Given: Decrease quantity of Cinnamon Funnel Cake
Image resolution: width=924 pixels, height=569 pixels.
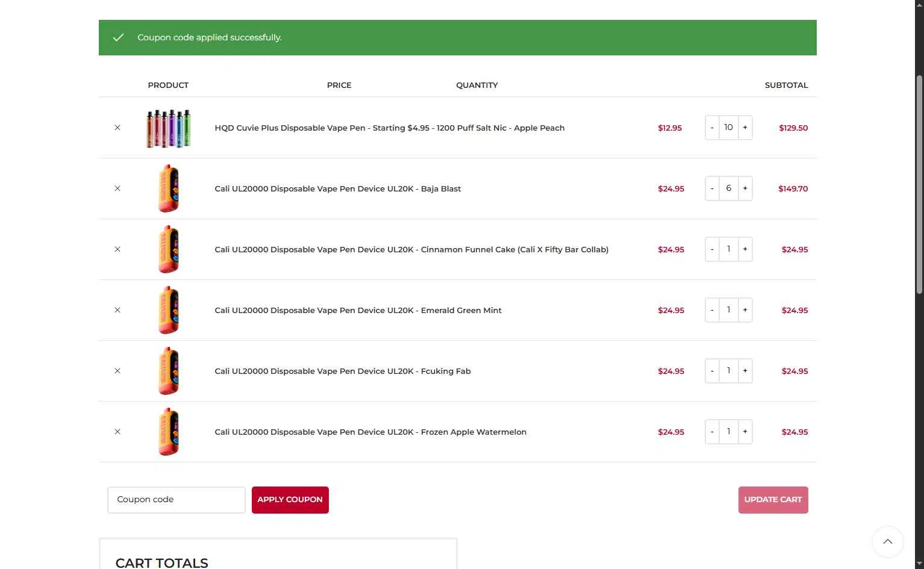Looking at the screenshot, I should [x=712, y=249].
